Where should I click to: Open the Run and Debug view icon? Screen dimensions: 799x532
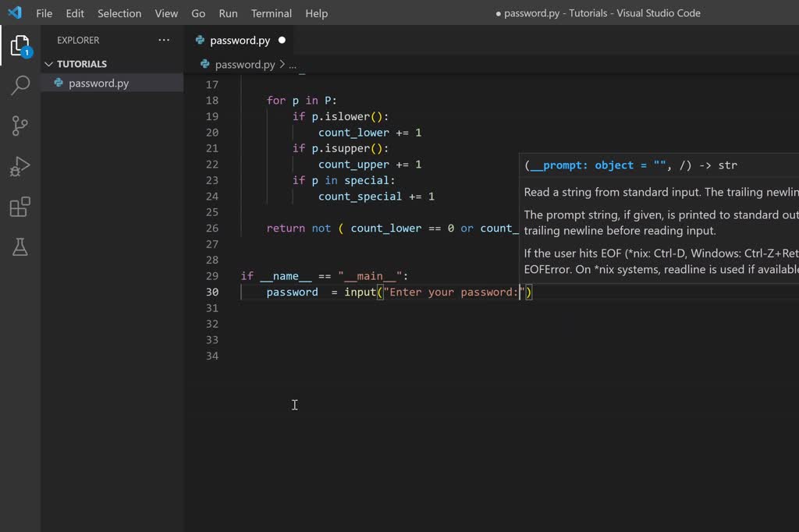[20, 166]
